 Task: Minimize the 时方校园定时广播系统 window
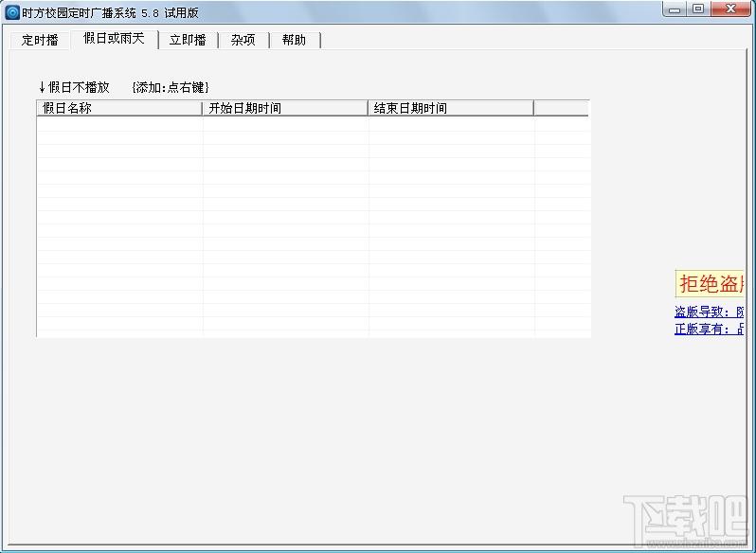[x=675, y=9]
